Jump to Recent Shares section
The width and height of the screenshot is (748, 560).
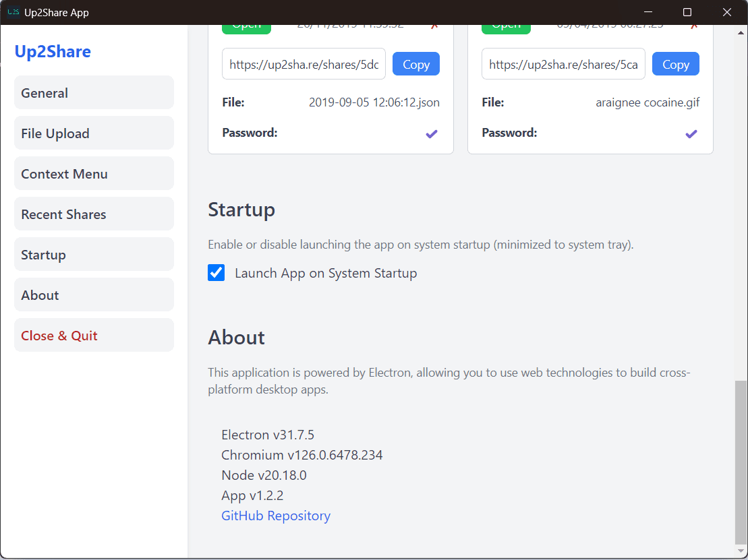click(94, 214)
